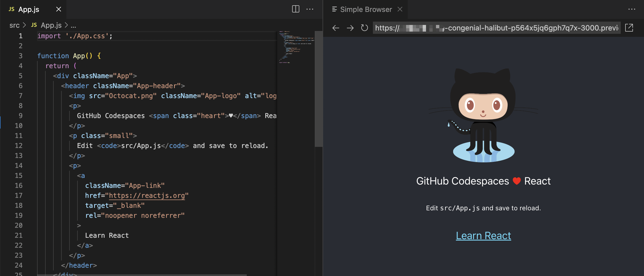Open the App.js breadcrumb dropdown

click(x=51, y=25)
